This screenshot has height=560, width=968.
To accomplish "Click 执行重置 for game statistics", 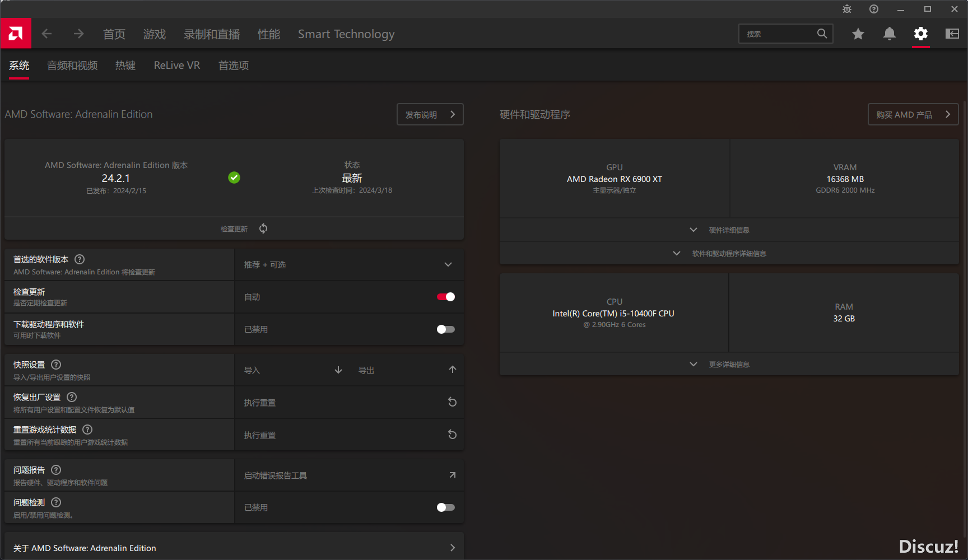I will 260,435.
